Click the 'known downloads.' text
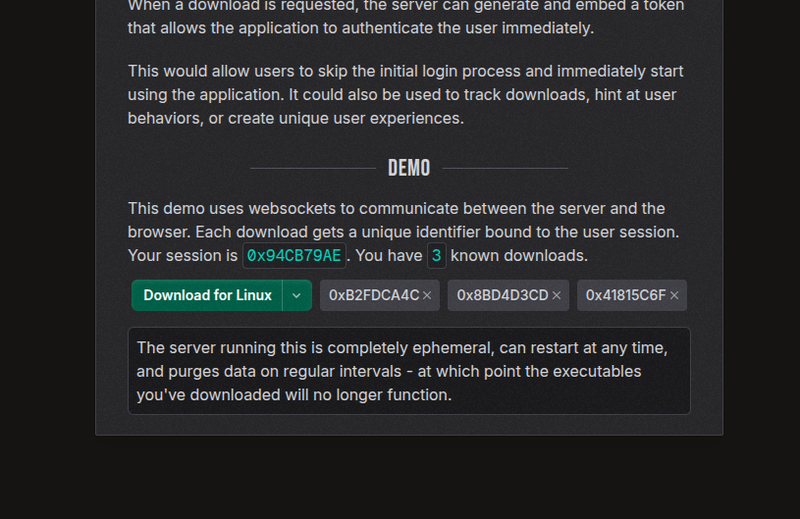The image size is (800, 519). (519, 256)
